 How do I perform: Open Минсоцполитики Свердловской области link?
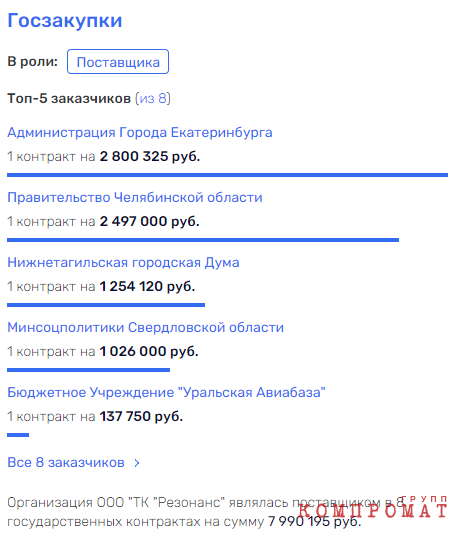(145, 328)
